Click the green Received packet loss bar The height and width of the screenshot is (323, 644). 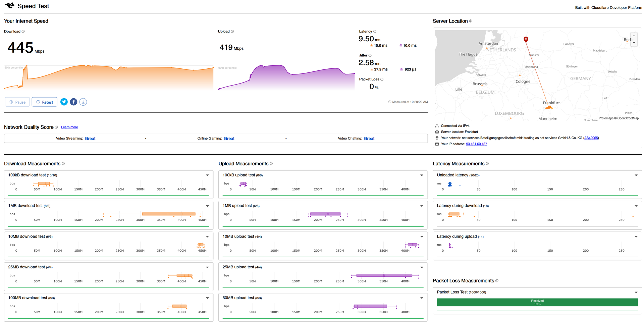(x=537, y=302)
